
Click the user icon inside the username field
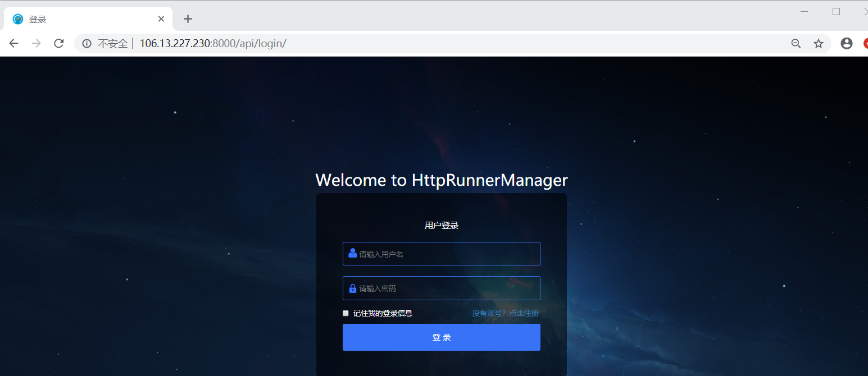(x=352, y=253)
